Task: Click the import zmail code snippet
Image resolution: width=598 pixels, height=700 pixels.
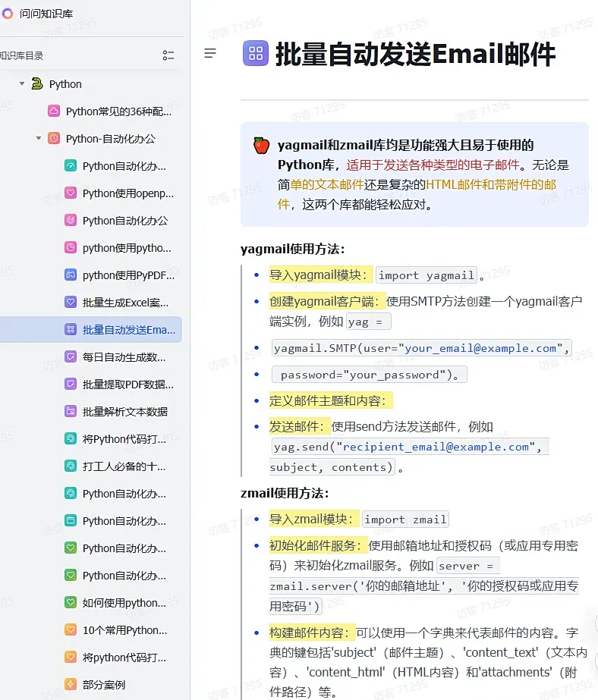Action: pyautogui.click(x=405, y=520)
